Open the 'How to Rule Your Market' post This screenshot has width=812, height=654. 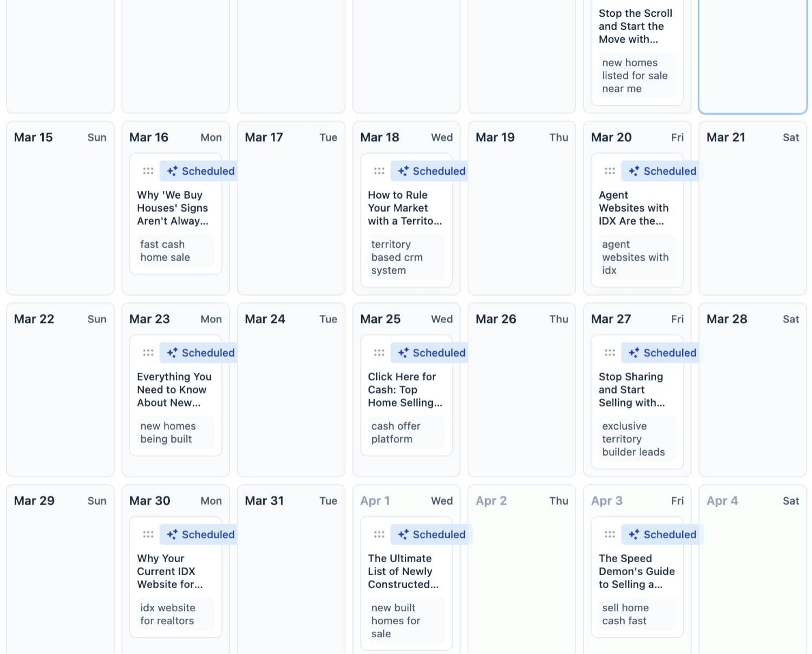(405, 208)
